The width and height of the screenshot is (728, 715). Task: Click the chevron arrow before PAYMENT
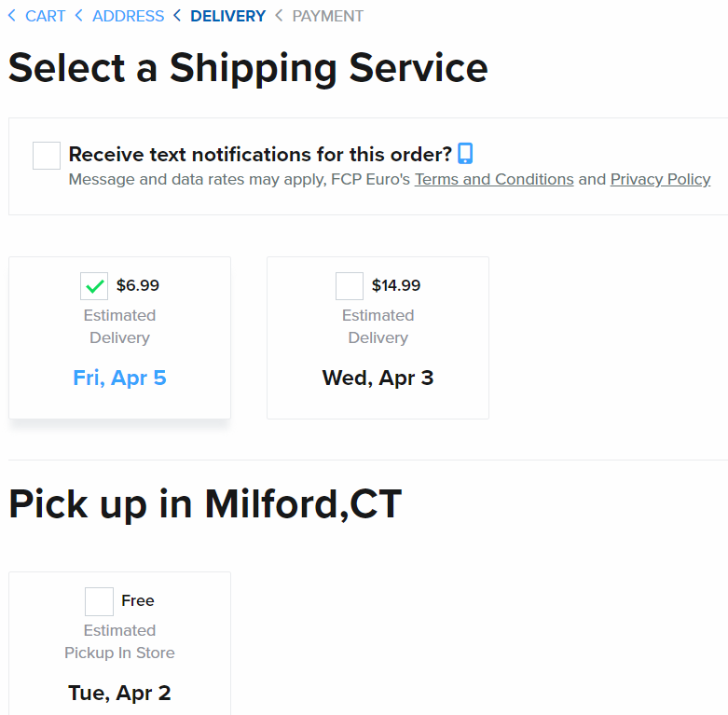point(279,16)
